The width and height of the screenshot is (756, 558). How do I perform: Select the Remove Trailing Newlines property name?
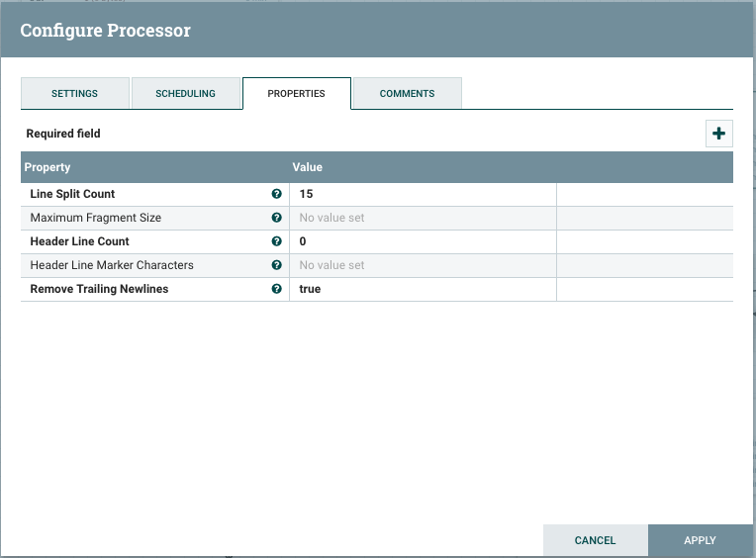[x=99, y=289]
